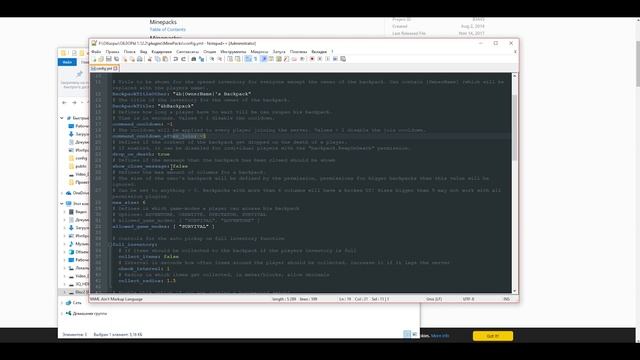Cut selection with the scissors icon
Viewport: 640px width, 360px height.
click(x=150, y=59)
